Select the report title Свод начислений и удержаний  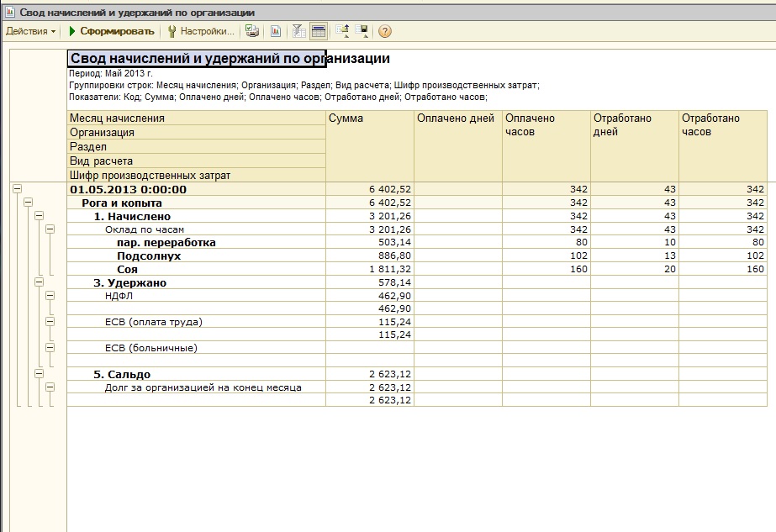tap(197, 58)
